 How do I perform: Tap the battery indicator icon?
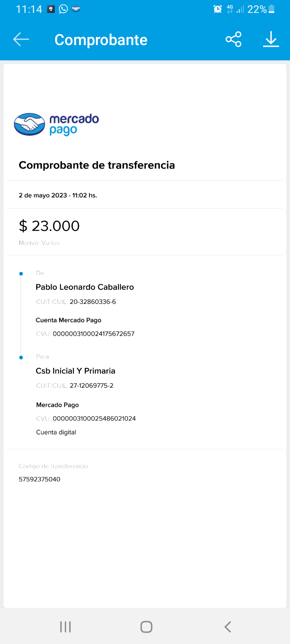[271, 9]
